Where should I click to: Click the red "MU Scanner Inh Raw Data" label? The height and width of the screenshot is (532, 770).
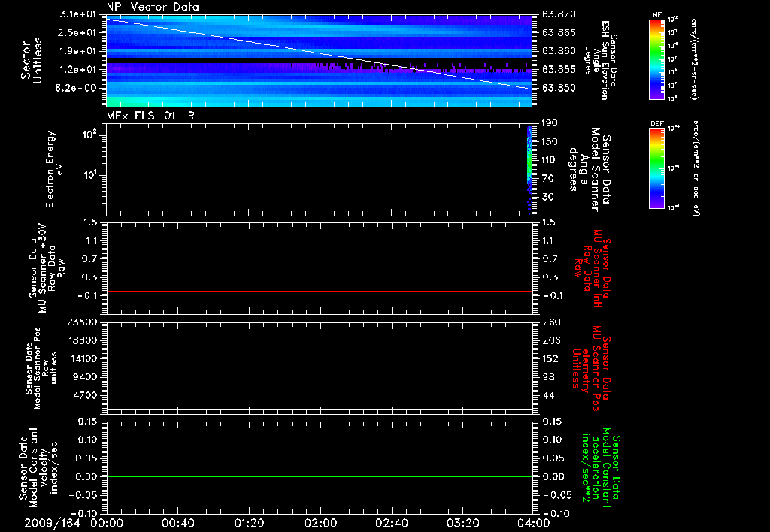[x=593, y=268]
